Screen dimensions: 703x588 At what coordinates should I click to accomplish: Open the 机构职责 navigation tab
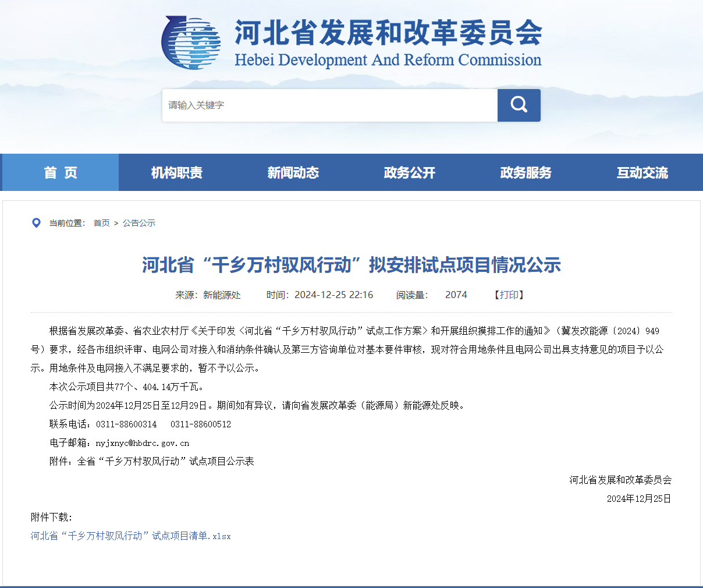pos(177,172)
